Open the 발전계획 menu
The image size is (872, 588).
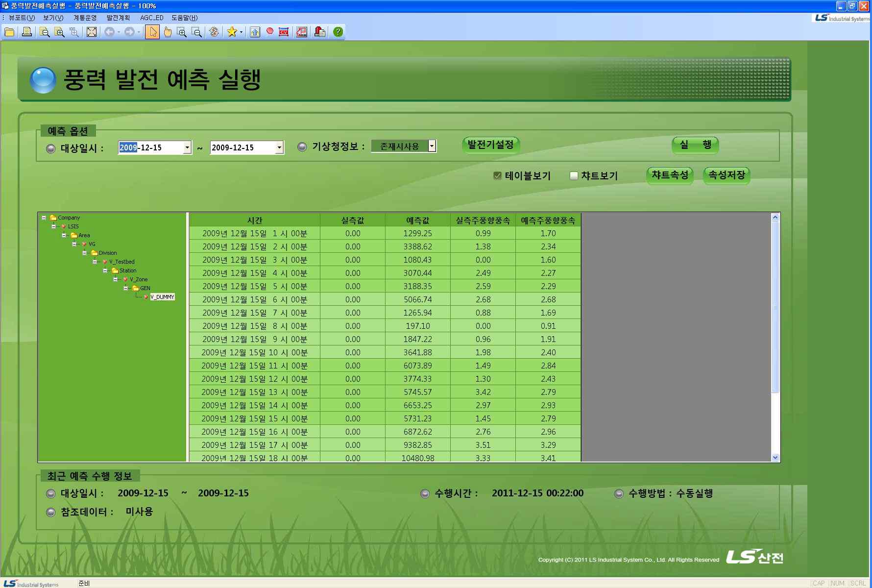pos(118,18)
